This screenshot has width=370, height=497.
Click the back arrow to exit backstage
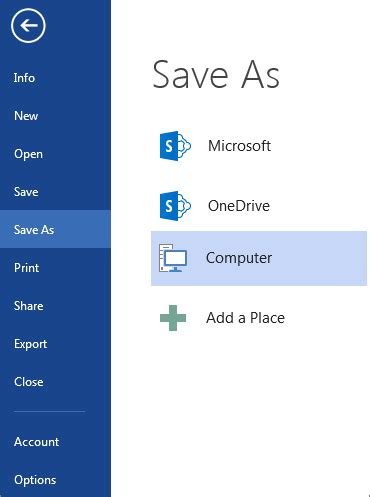[x=28, y=25]
